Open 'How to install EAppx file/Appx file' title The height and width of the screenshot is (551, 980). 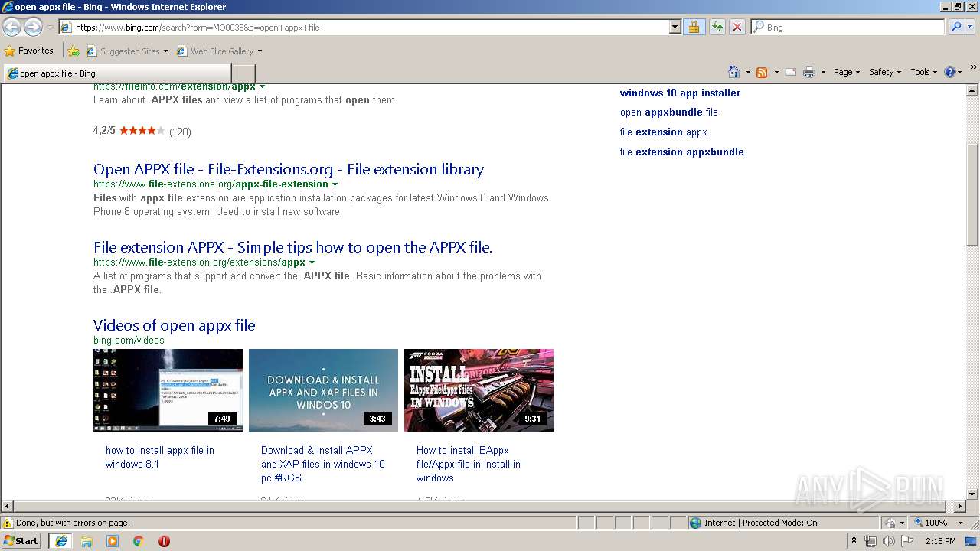469,464
